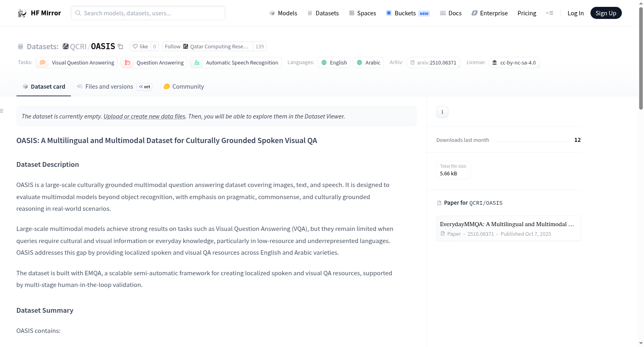Viewport: 644px width, 347px height.
Task: Open the left sidebar table of contents icon
Action: tap(2, 111)
